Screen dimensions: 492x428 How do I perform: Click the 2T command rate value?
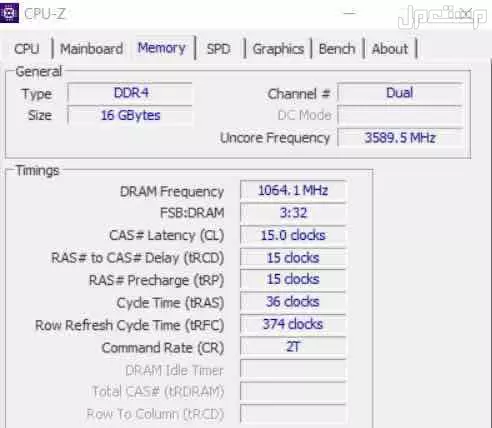point(293,347)
